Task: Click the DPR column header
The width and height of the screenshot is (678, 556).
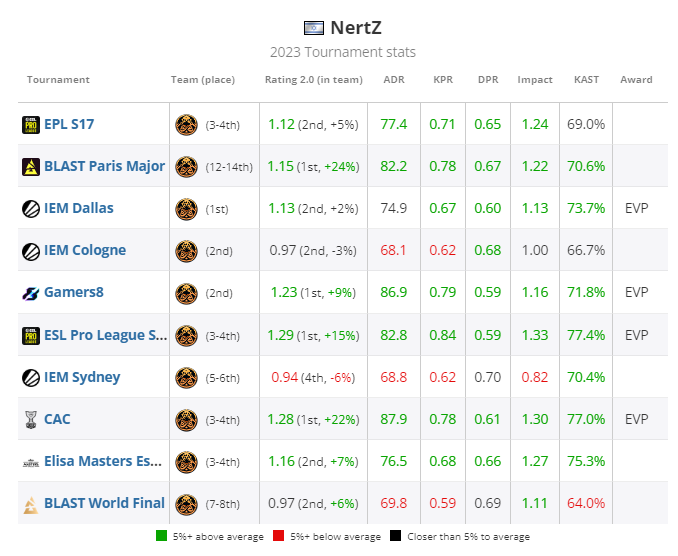Action: (488, 80)
